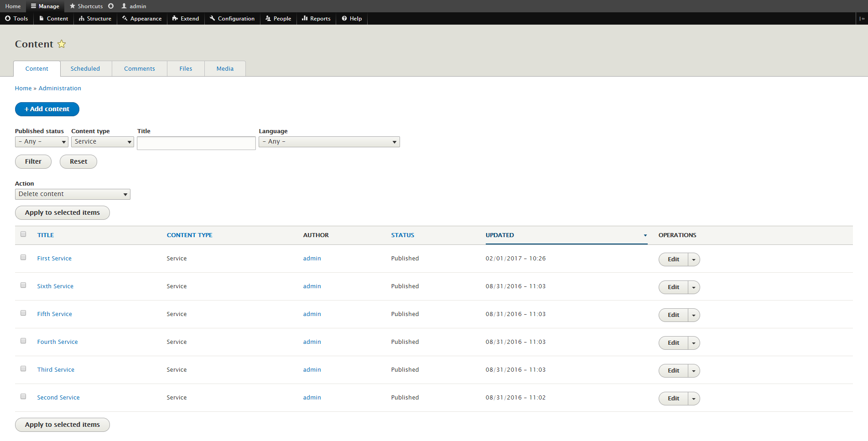Screen dimensions: 868x441
Task: Tick the checkbox for Third Service
Action: pos(23,369)
